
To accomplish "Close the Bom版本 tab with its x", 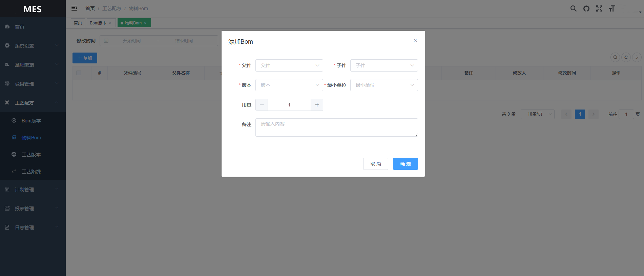I will 110,23.
